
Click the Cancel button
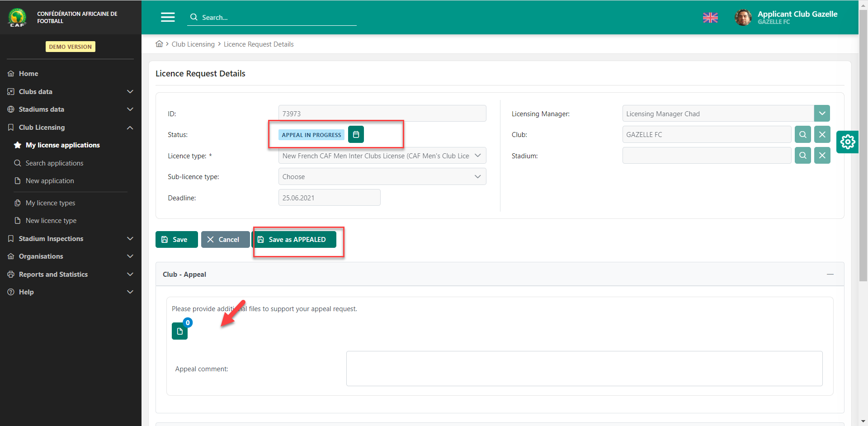[225, 240]
